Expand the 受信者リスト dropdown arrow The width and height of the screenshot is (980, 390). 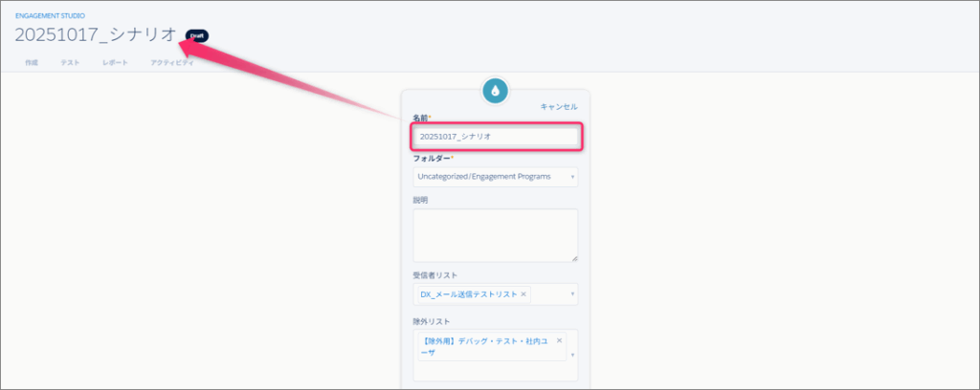572,294
